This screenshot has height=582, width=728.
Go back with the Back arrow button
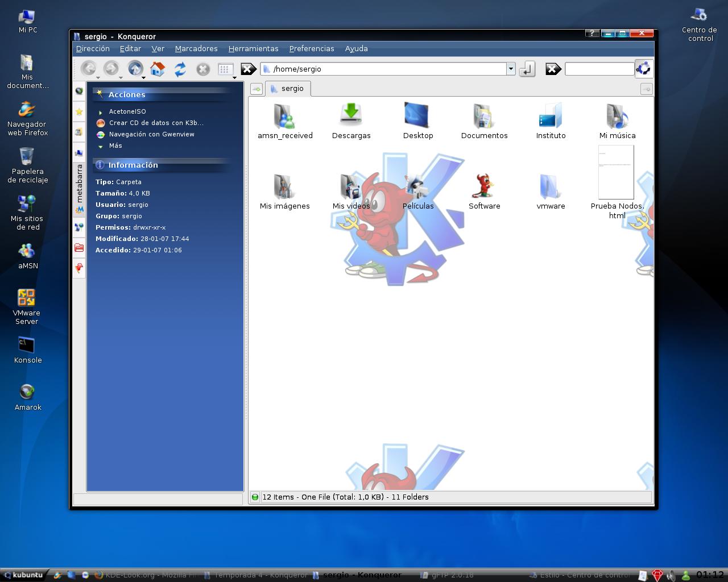point(88,69)
